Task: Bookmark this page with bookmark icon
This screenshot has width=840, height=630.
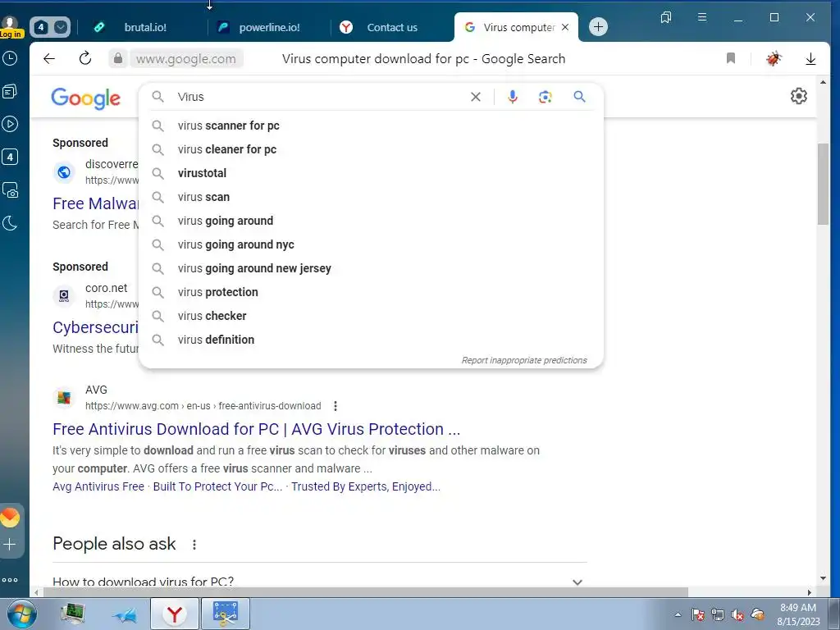Action: (731, 58)
